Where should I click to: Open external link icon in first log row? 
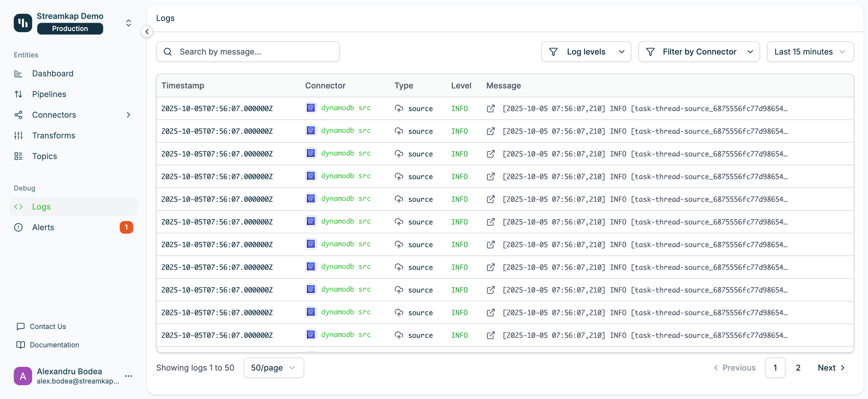(491, 109)
